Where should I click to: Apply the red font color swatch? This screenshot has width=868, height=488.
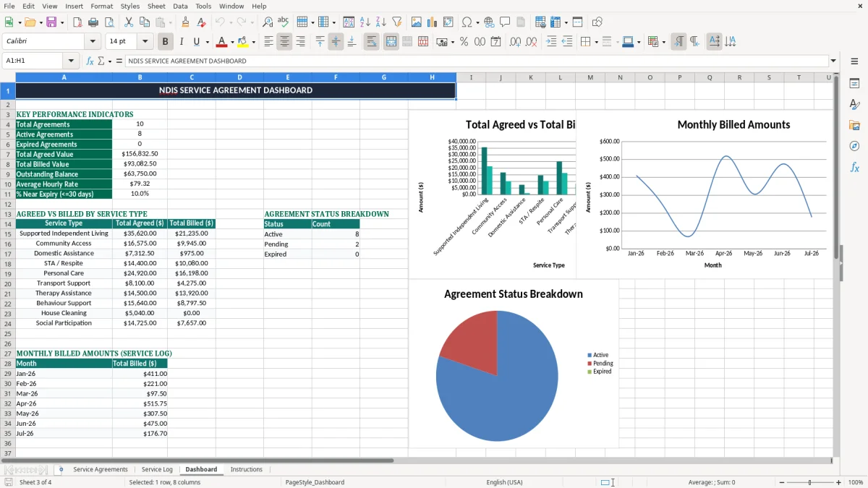(222, 42)
